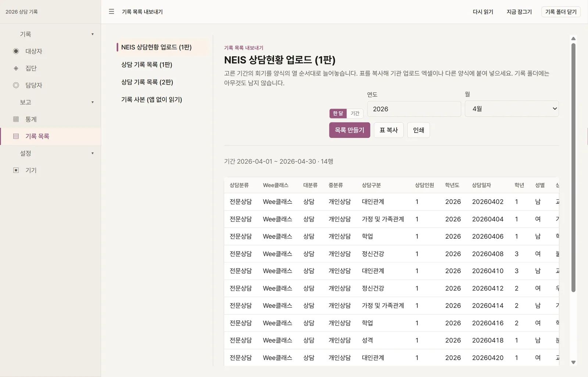
Task: Click the 대분류 column header
Action: point(310,185)
